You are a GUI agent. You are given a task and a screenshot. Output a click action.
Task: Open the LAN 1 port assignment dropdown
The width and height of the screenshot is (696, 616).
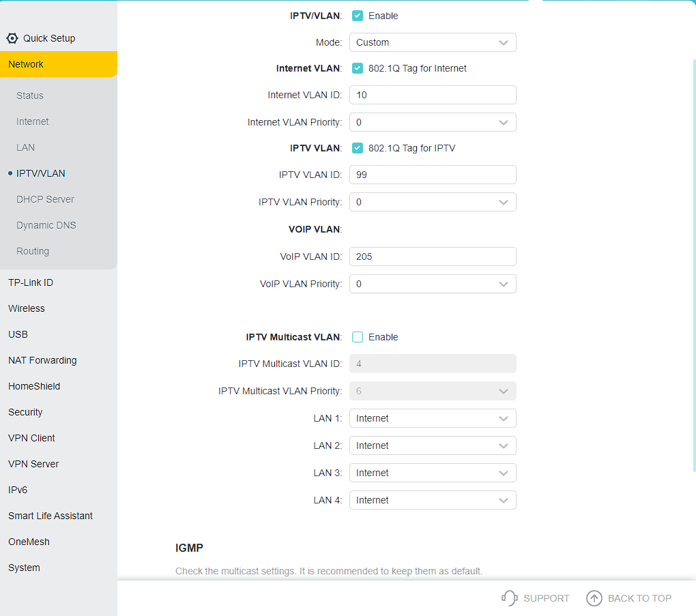tap(433, 418)
